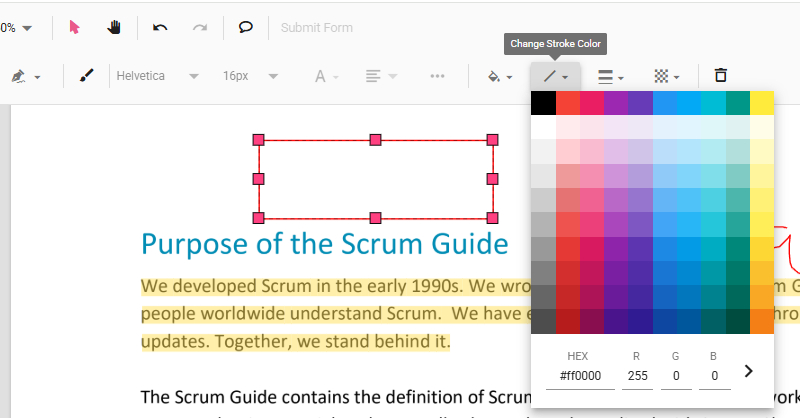The image size is (800, 418).
Task: Click the redo arrow
Action: click(200, 27)
